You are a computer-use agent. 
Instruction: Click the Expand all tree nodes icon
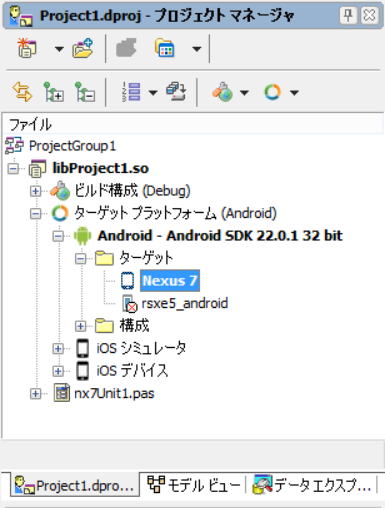54,91
